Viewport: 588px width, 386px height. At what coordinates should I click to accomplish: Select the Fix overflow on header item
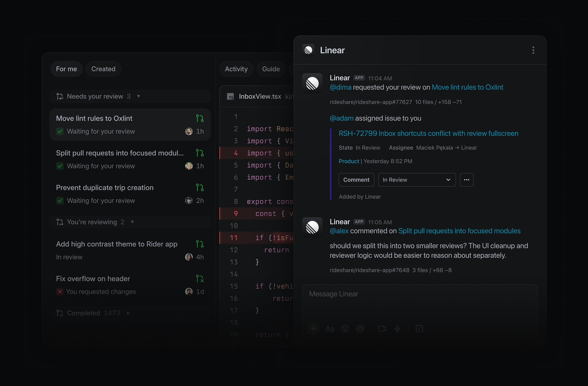(x=130, y=285)
